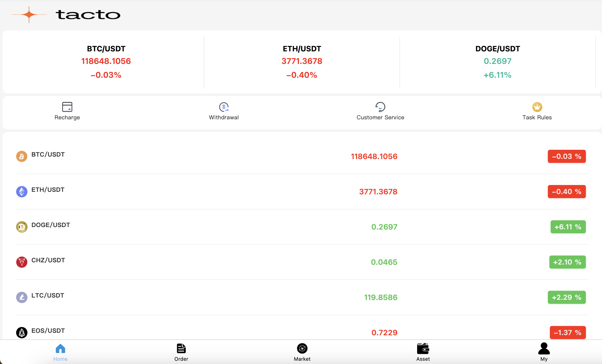This screenshot has width=602, height=364.
Task: Click the tacto star logo icon
Action: tap(29, 15)
